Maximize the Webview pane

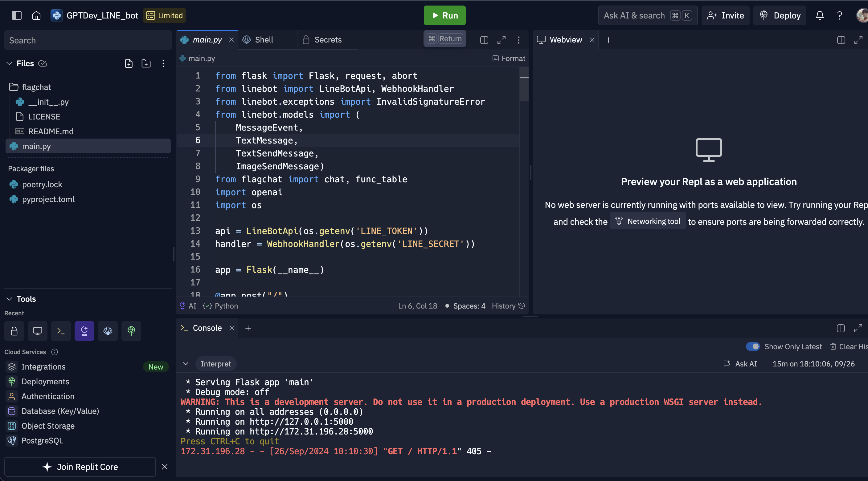858,40
